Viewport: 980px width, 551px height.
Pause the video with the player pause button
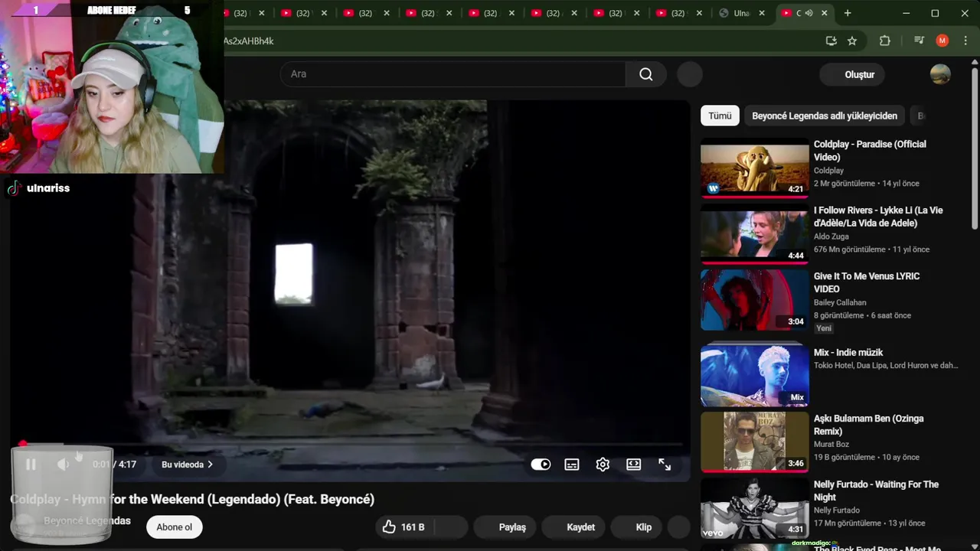point(31,465)
